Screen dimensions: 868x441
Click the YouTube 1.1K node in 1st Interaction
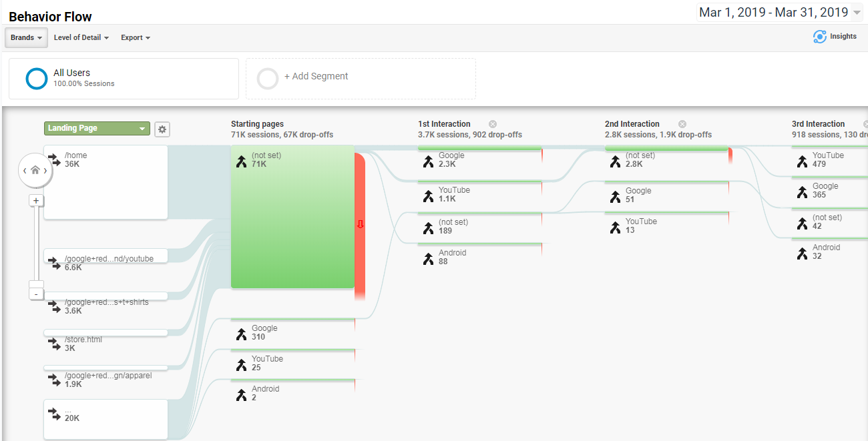point(479,194)
